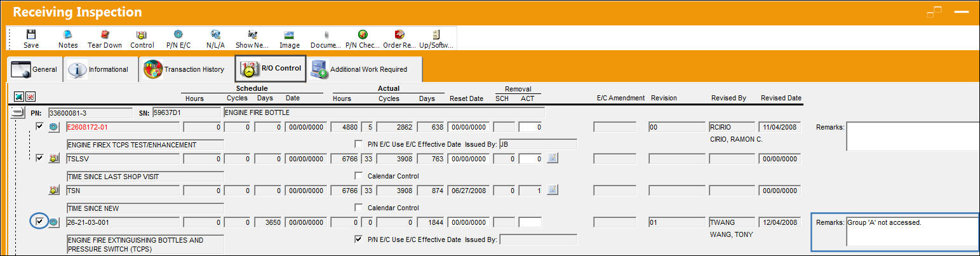Click the N/L/A toolbar icon
Screen dimensions: 980x256
click(216, 39)
